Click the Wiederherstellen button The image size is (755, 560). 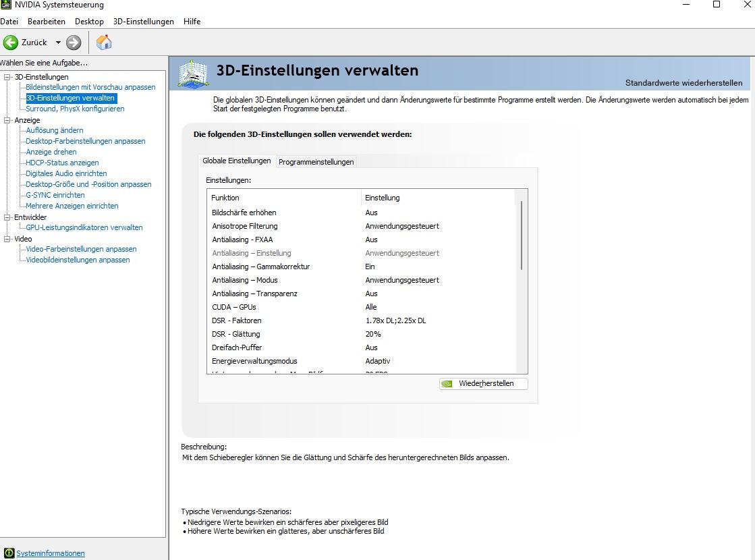pyautogui.click(x=484, y=384)
